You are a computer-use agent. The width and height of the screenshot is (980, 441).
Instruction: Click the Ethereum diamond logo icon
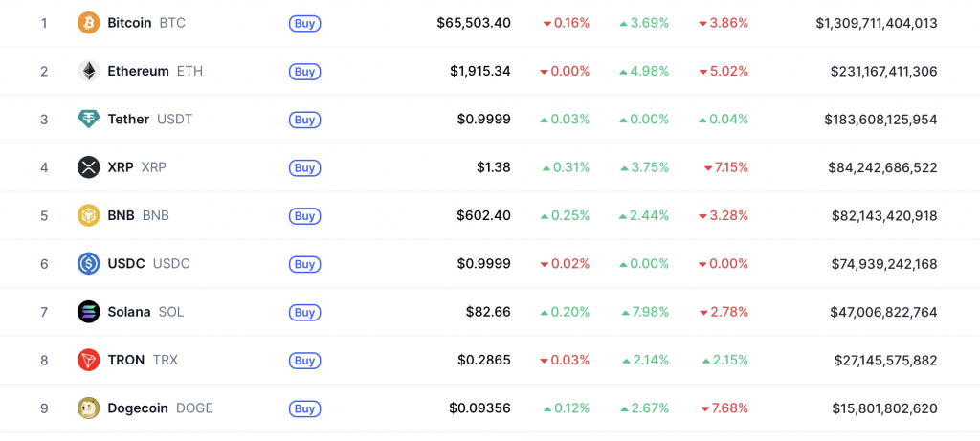(88, 71)
